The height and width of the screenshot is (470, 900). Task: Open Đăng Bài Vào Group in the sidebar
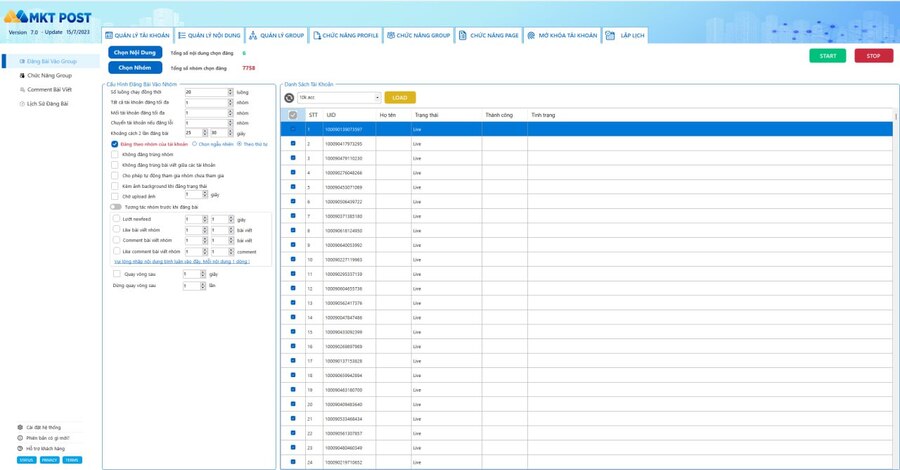click(x=52, y=61)
